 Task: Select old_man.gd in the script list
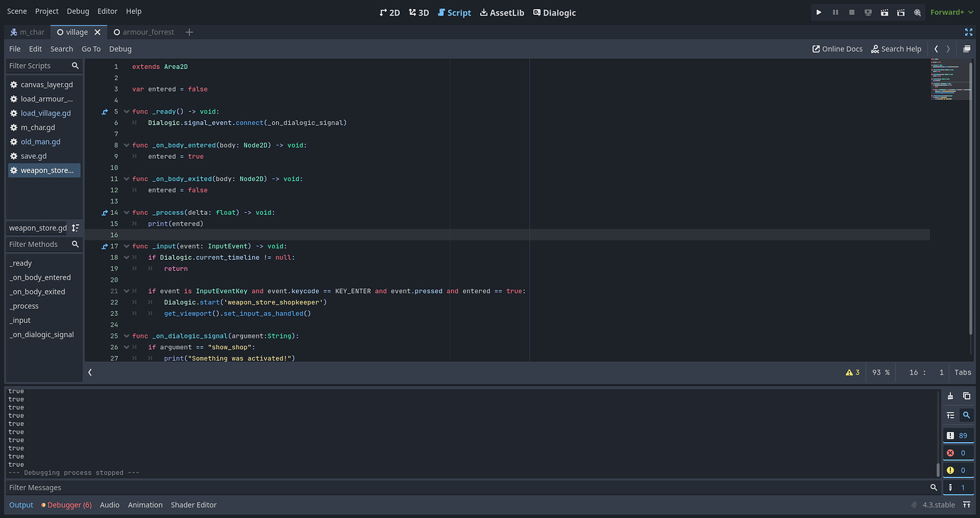pos(44,142)
